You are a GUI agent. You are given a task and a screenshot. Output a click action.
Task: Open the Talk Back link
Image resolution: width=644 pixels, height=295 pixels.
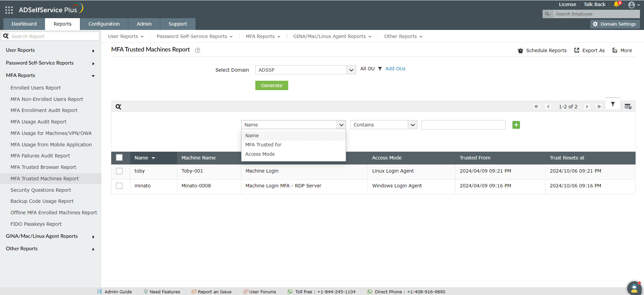point(594,4)
